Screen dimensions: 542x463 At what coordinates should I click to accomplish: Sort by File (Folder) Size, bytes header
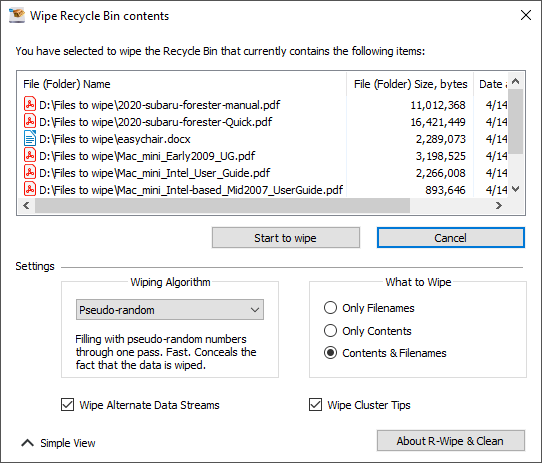pos(410,84)
